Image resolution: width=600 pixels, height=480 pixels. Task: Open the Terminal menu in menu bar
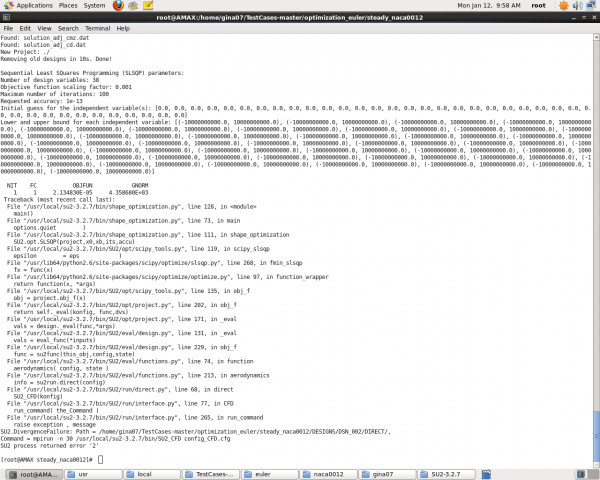click(97, 28)
